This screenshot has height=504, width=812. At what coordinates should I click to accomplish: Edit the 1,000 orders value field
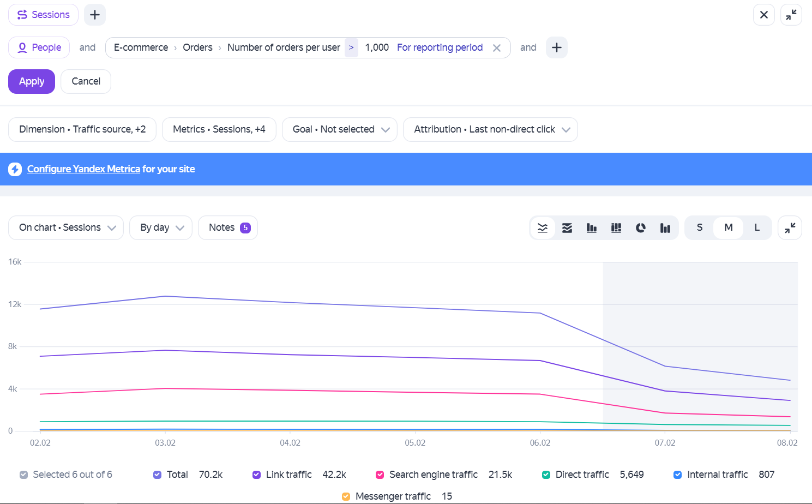coord(377,47)
